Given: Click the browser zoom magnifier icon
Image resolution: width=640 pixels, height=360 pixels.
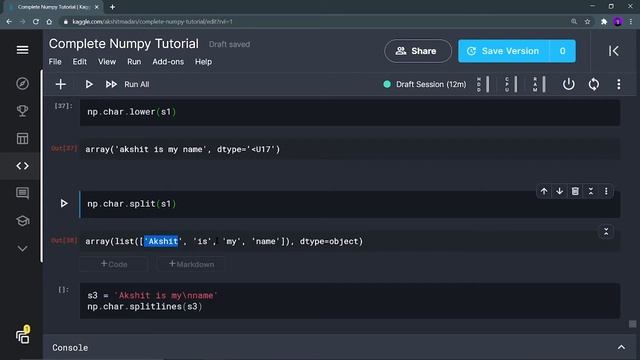Looking at the screenshot, I should click(x=574, y=22).
